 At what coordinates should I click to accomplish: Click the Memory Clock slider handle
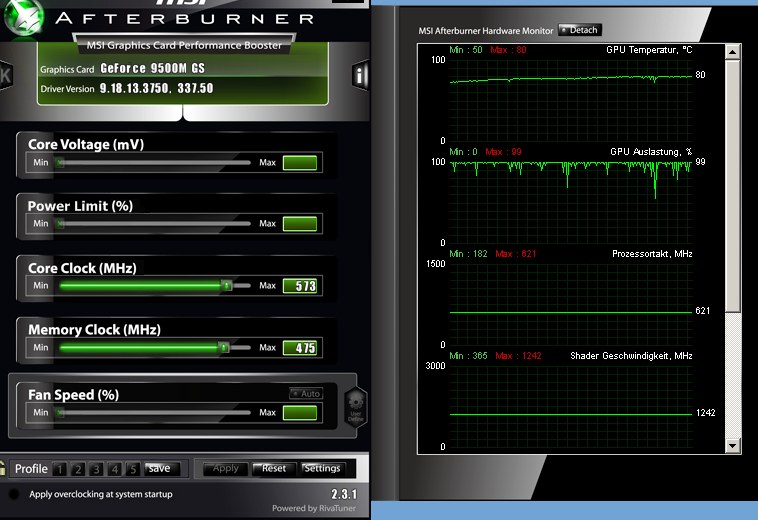[223, 347]
